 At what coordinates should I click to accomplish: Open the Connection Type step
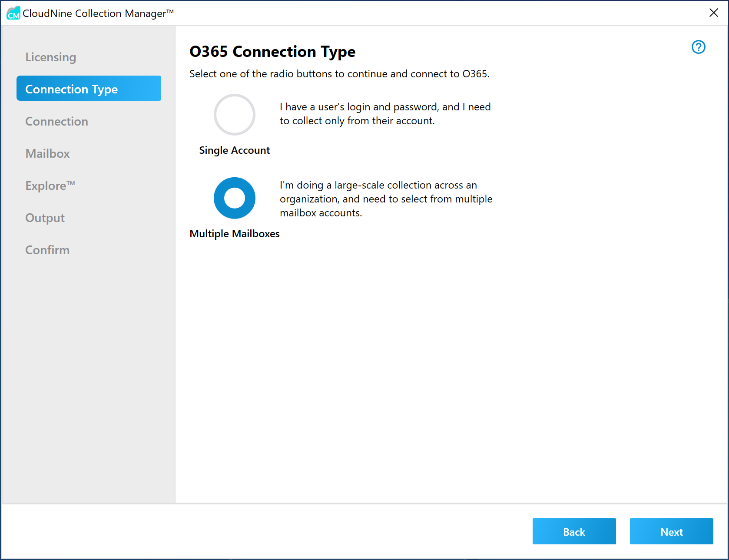(x=89, y=88)
